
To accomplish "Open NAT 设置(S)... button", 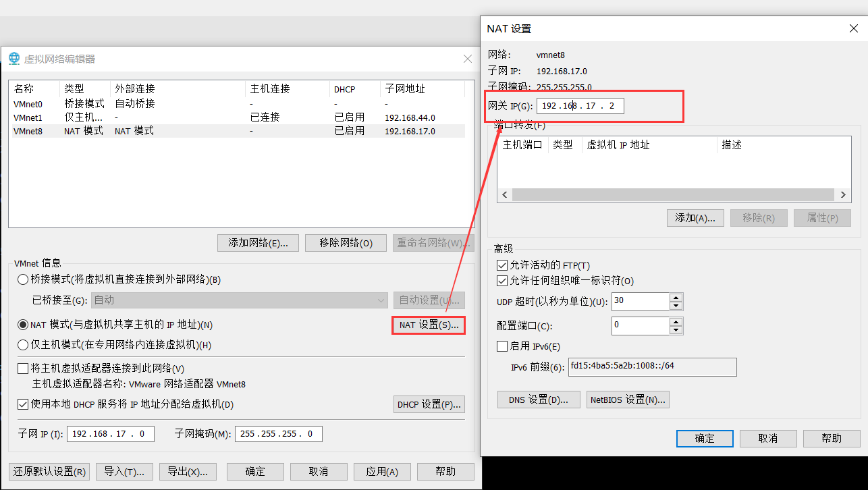I will 429,325.
